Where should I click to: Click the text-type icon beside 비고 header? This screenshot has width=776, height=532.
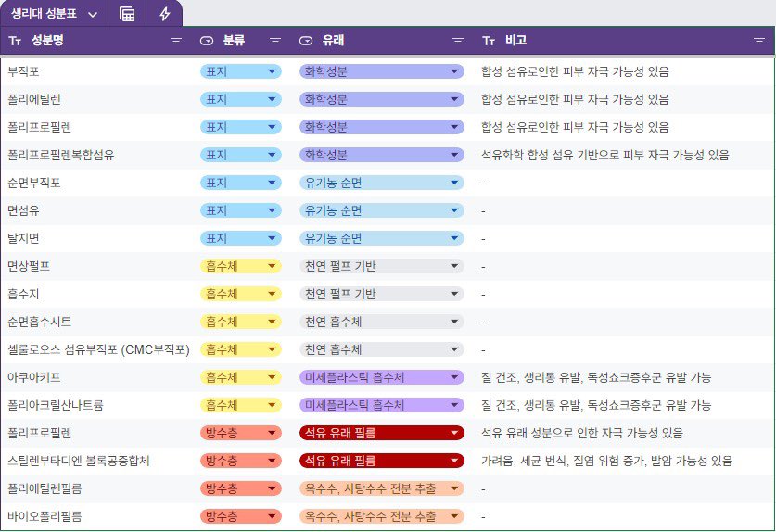(490, 41)
